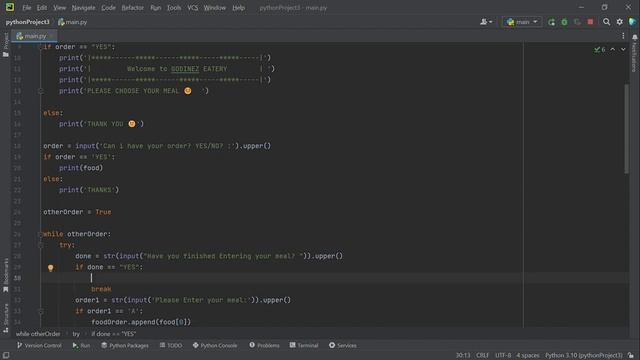This screenshot has width=640, height=360.
Task: Open the Help menu
Action: (x=238, y=8)
